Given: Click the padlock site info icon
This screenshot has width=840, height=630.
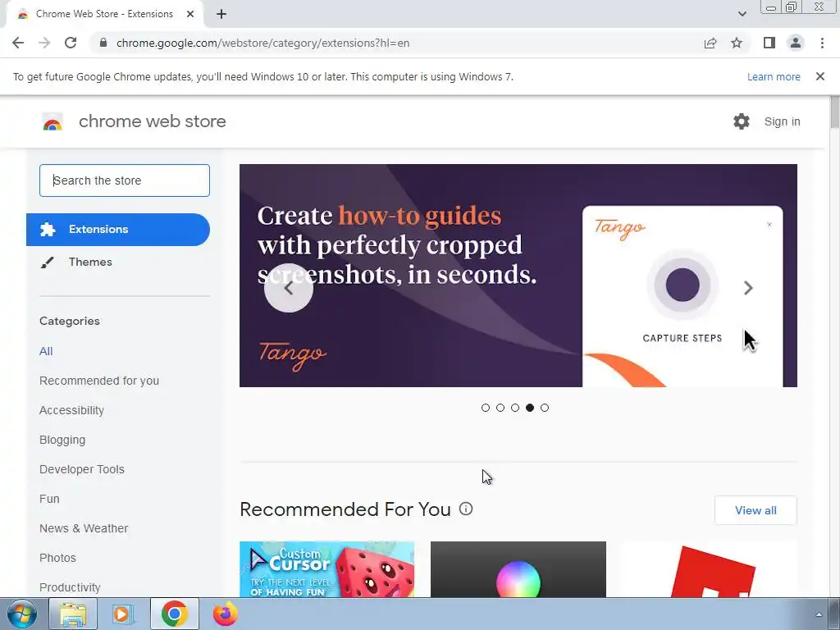Looking at the screenshot, I should 103,43.
